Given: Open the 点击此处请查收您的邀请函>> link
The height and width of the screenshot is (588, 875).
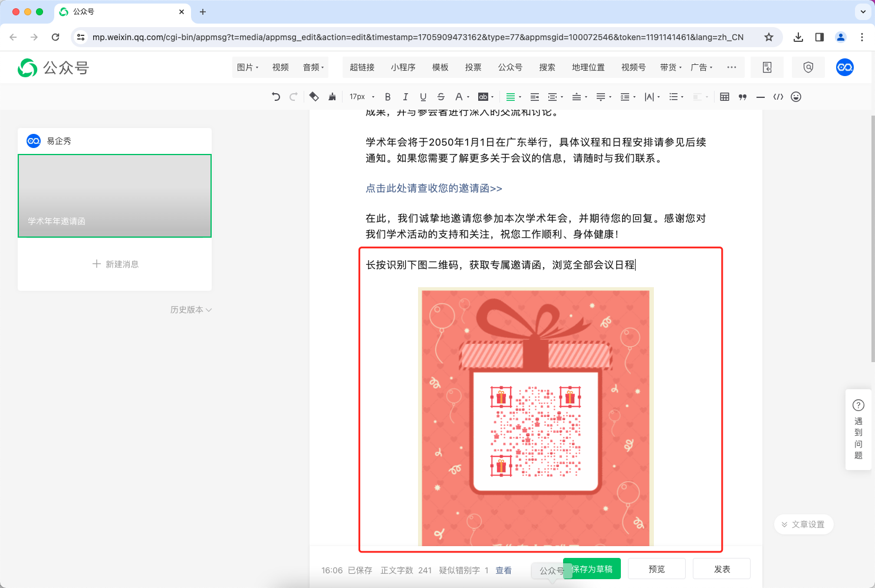Looking at the screenshot, I should [x=434, y=188].
